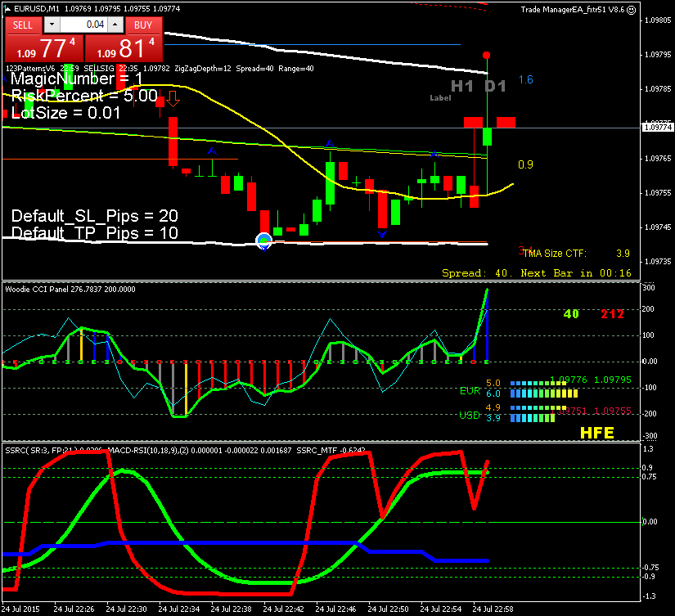Click the current price tag 1.09774

point(658,128)
